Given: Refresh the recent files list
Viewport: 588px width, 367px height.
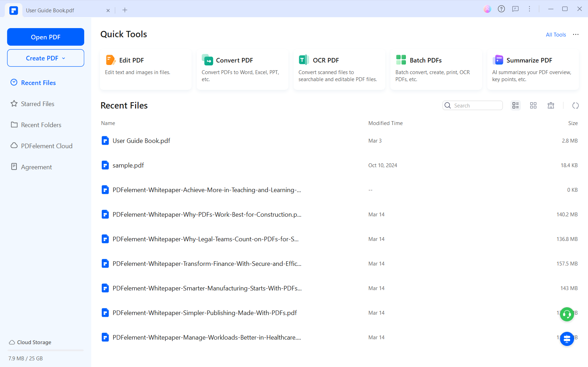Looking at the screenshot, I should click(x=575, y=105).
